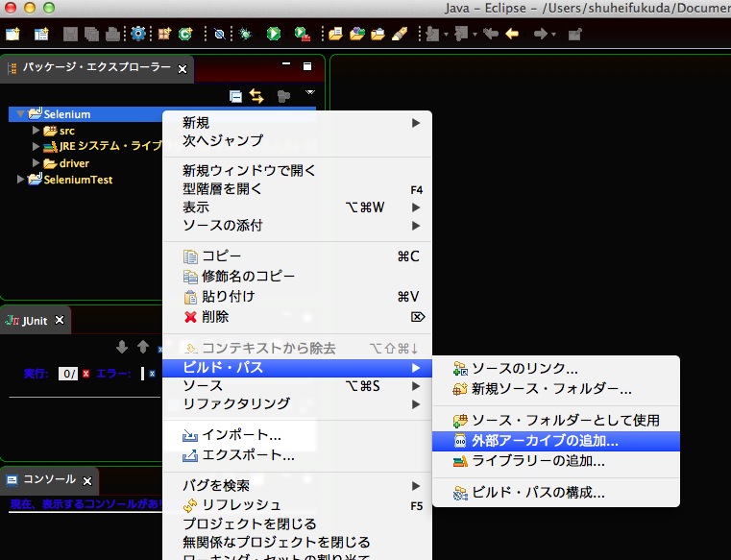Screen dimensions: 731x560
Task: Open the リファクタリング submenu
Action: tap(297, 403)
